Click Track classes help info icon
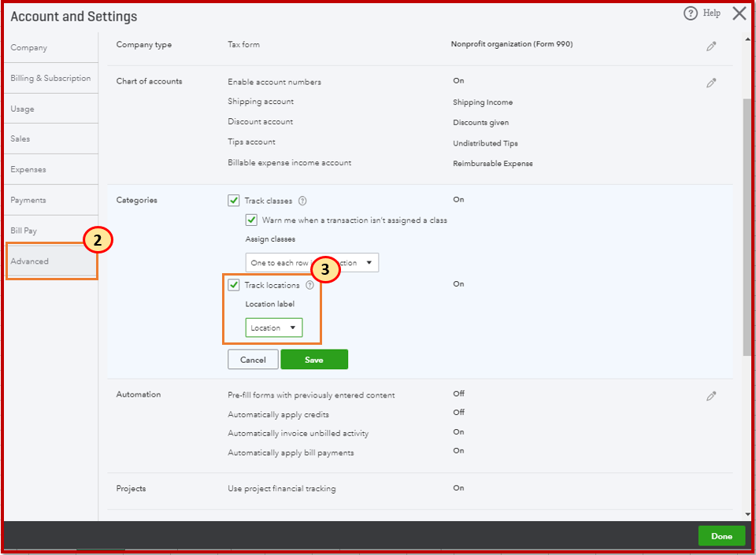This screenshot has height=555, width=756. click(x=302, y=201)
